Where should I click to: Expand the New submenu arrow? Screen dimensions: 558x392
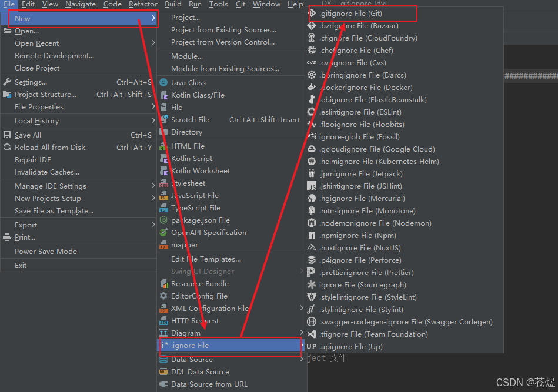(153, 18)
